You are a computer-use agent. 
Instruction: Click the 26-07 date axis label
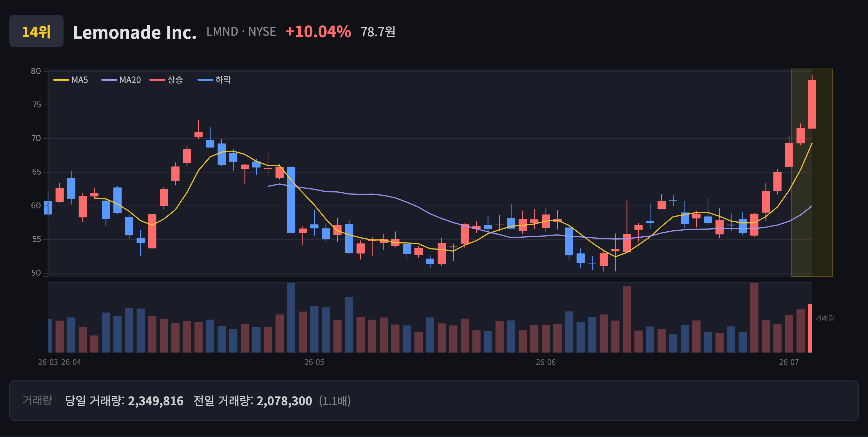pos(789,363)
